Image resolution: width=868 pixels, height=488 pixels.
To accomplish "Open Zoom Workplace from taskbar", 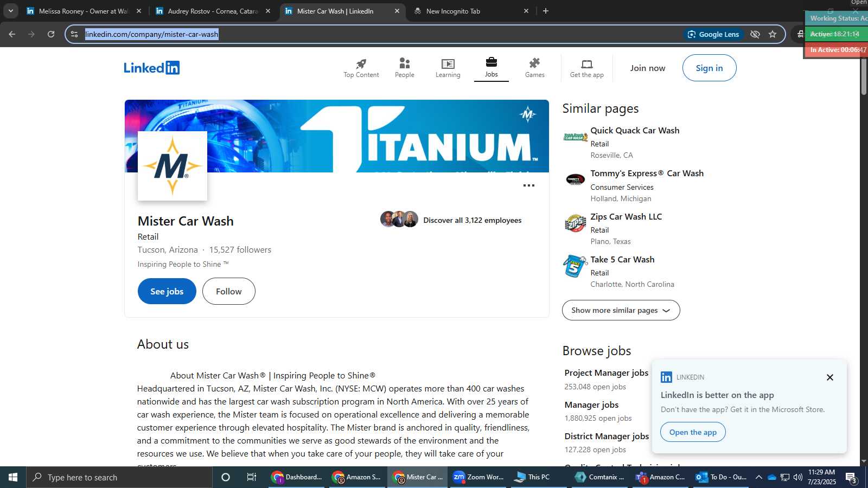I will coord(478,477).
